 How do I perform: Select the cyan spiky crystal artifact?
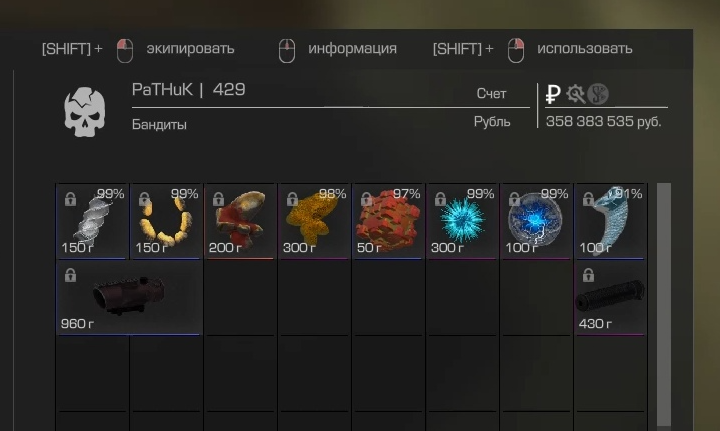(462, 221)
